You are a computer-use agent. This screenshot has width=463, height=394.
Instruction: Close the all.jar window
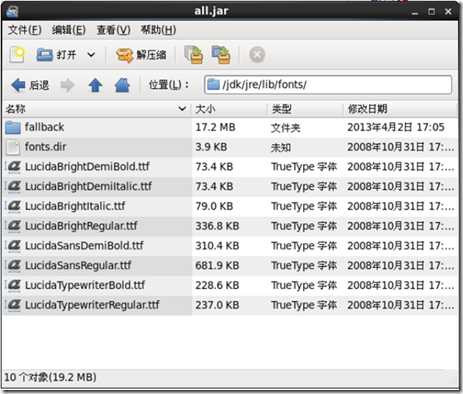pyautogui.click(x=448, y=12)
